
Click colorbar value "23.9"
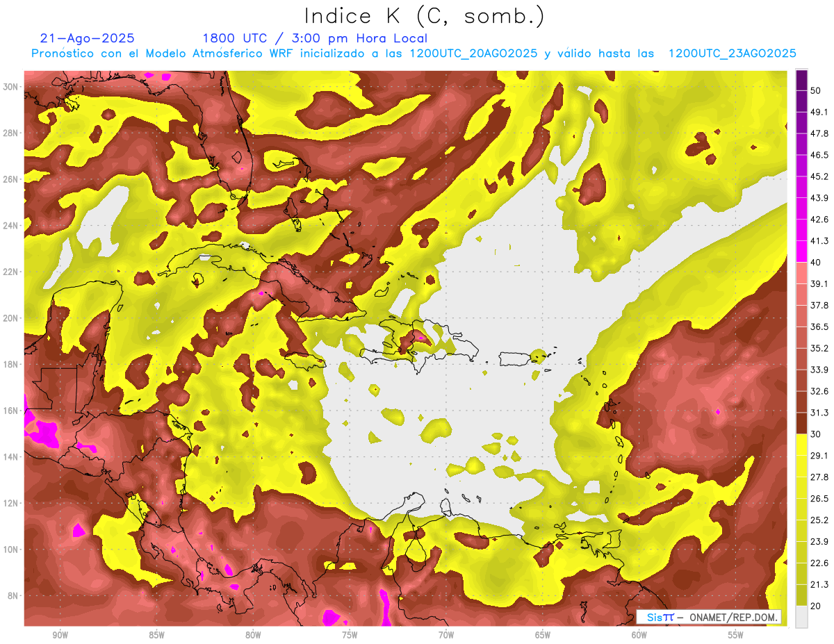pyautogui.click(x=819, y=542)
